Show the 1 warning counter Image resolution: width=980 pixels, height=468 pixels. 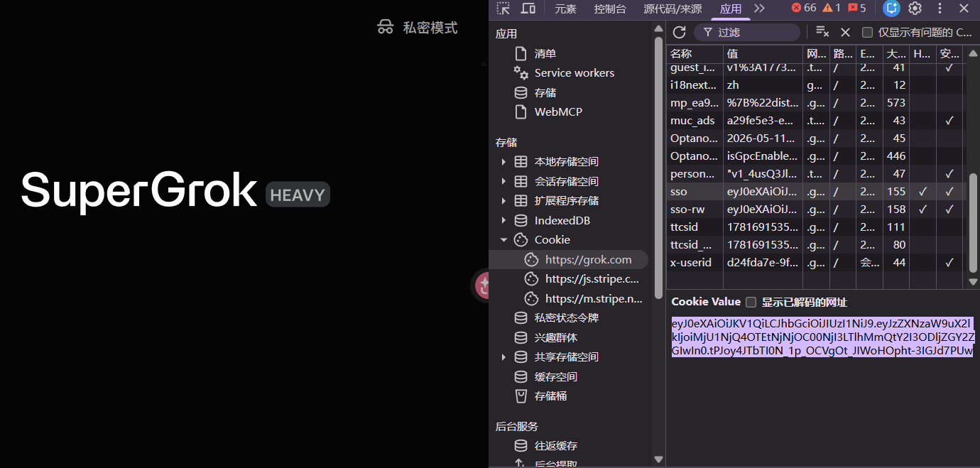click(x=831, y=8)
